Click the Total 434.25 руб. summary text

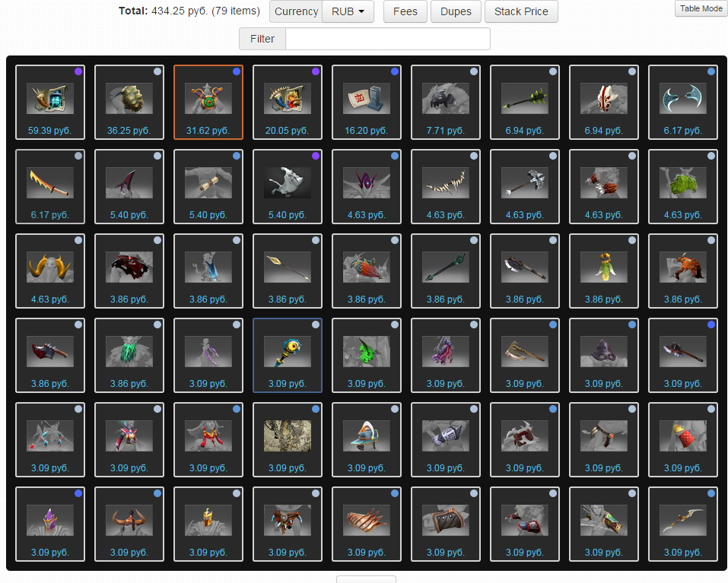[189, 11]
